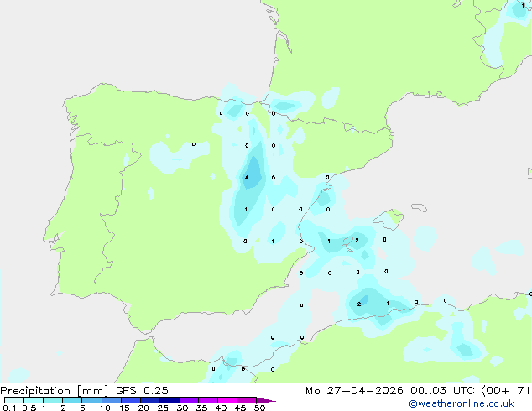Click the "GFS 0.25" model label
This screenshot has height=411, width=532.
(x=142, y=391)
